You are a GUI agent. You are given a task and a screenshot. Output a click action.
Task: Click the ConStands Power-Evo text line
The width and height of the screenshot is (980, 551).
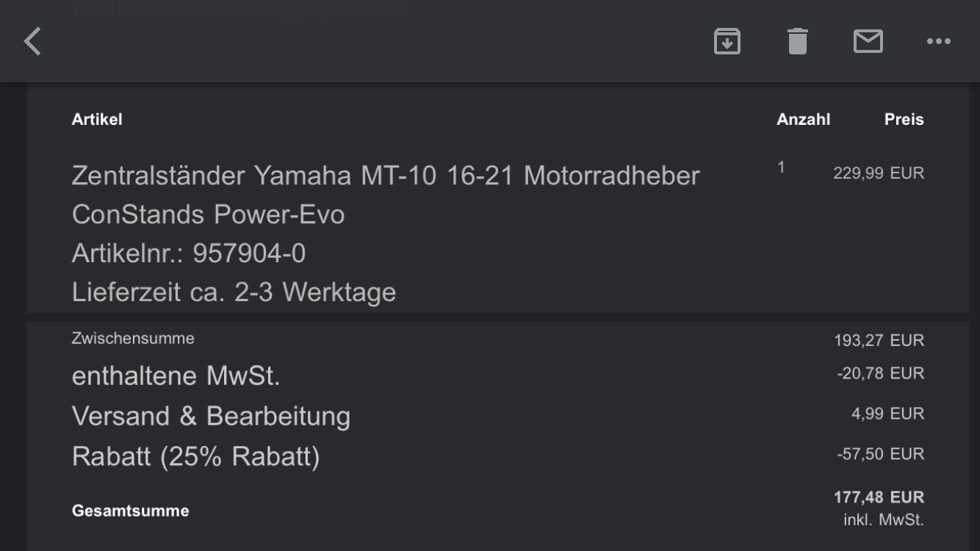tap(208, 215)
